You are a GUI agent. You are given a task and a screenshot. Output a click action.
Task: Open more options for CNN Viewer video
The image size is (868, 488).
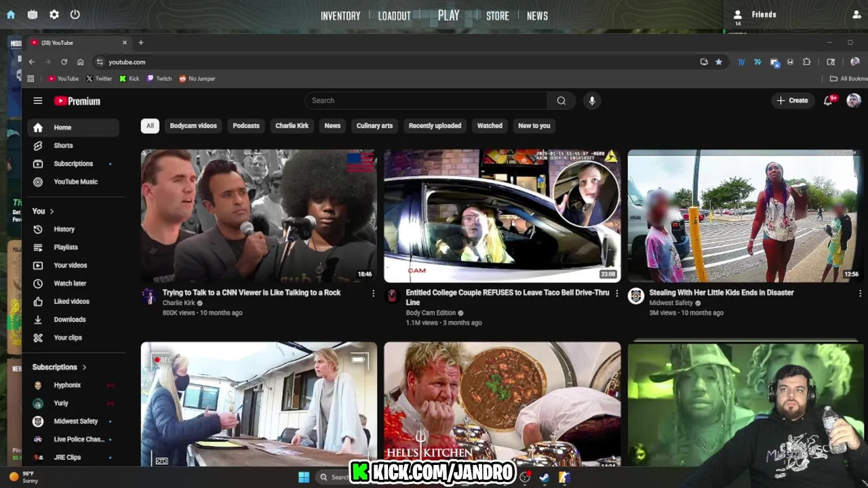373,293
